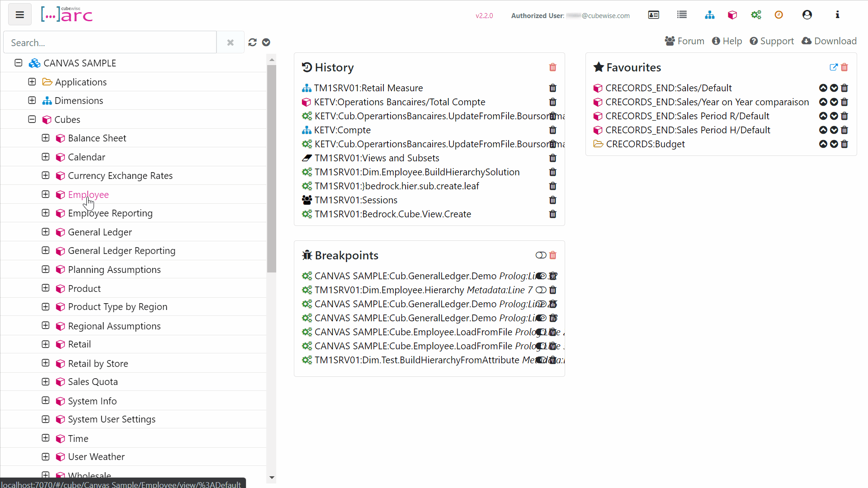Toggle all breakpoints in the Breakpoints header
Screen dimensions: 868x488
pos(541,255)
